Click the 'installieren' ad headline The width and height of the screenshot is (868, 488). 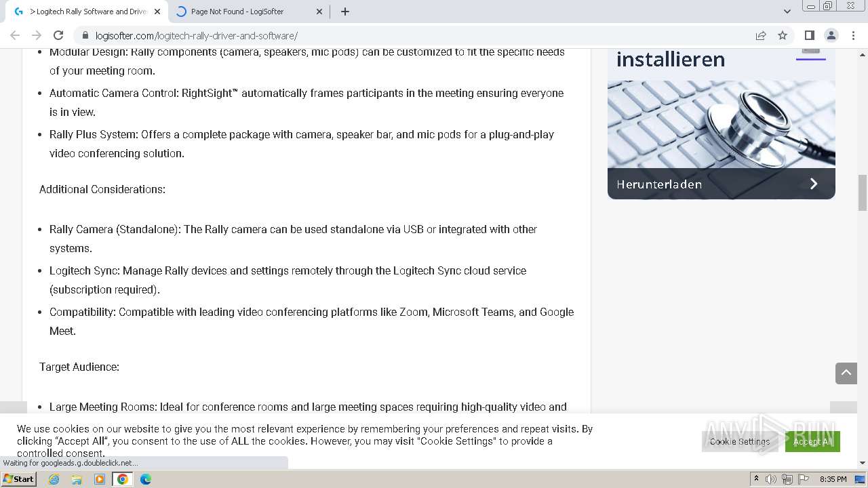(x=671, y=59)
